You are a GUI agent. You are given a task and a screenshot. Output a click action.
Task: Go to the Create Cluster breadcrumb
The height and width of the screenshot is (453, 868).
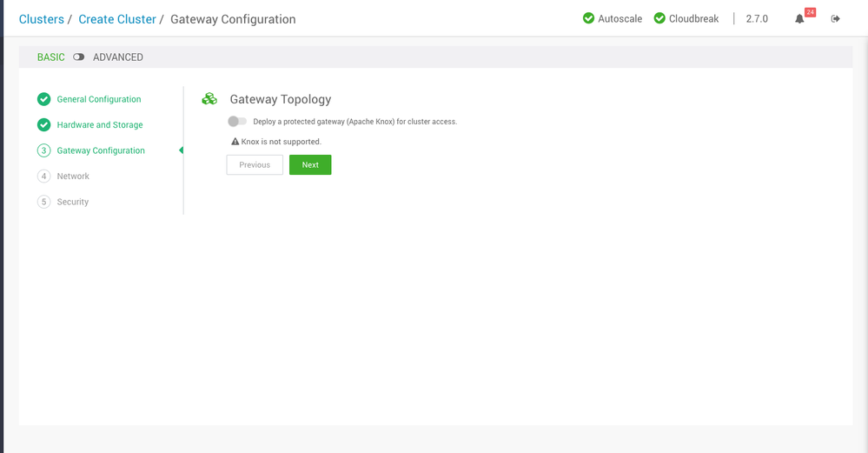pyautogui.click(x=117, y=19)
